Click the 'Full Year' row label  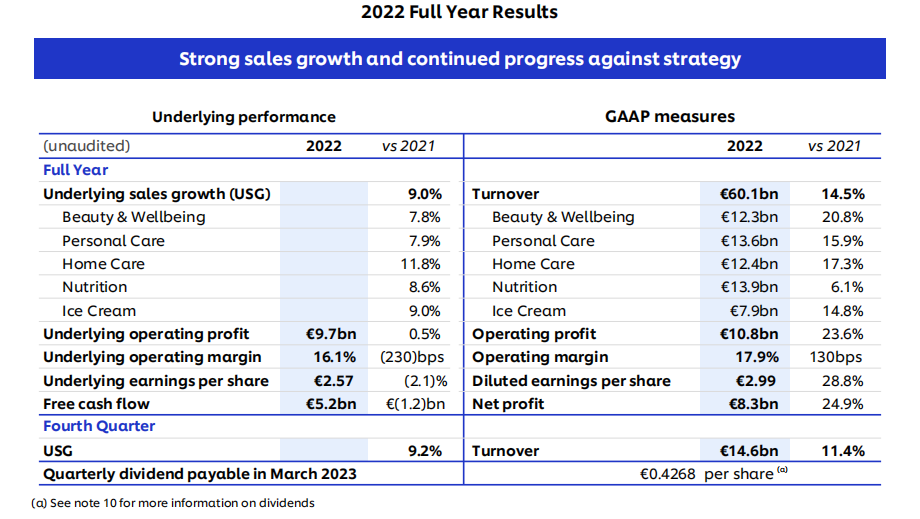click(x=75, y=170)
